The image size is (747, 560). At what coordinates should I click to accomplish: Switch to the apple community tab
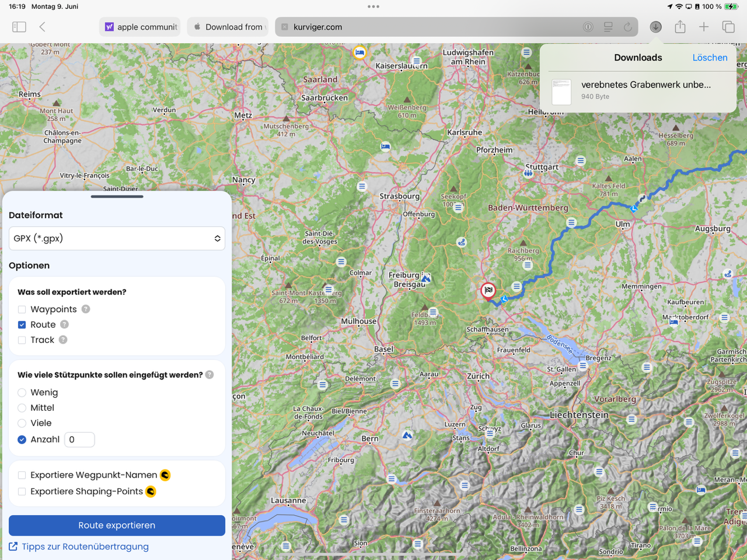[140, 27]
